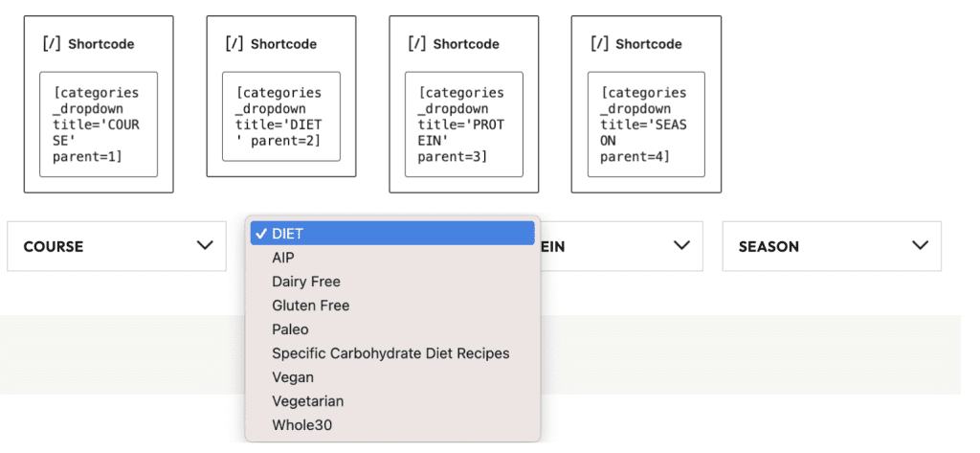Expand the SEASON dropdown
The width and height of the screenshot is (980, 453).
point(832,246)
